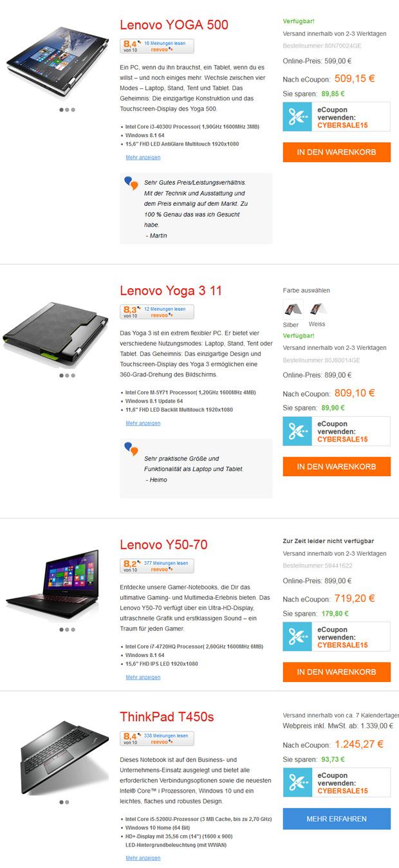Add Lenovo YOGA 500 with 'In den Warenkorb'
Viewport: 399px width, 868px height.
point(337,152)
